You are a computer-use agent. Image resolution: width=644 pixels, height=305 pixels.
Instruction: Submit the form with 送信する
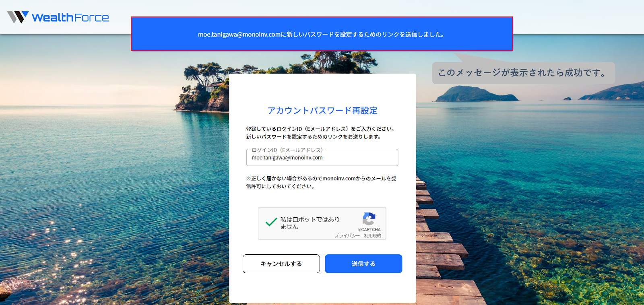click(x=363, y=264)
